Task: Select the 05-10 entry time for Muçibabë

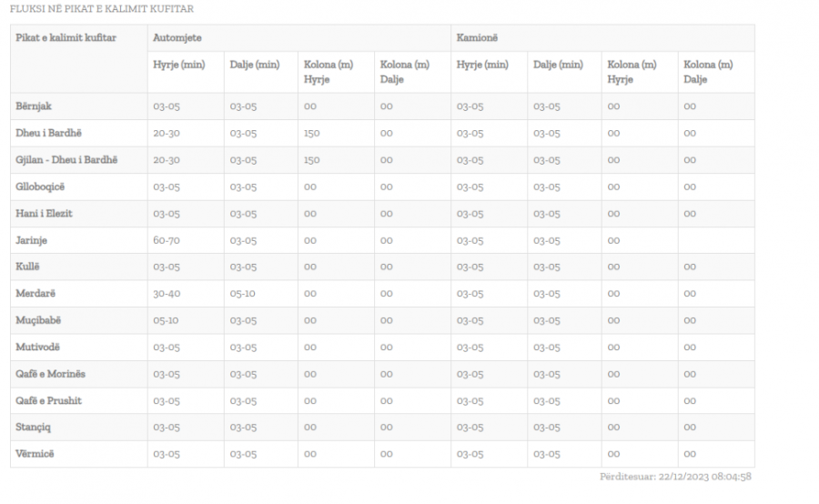Action: tap(167, 320)
